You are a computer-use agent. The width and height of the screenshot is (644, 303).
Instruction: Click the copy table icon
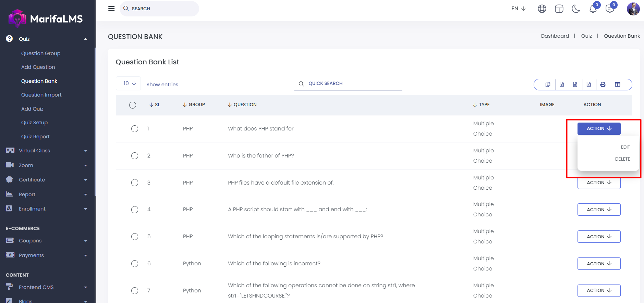point(548,85)
